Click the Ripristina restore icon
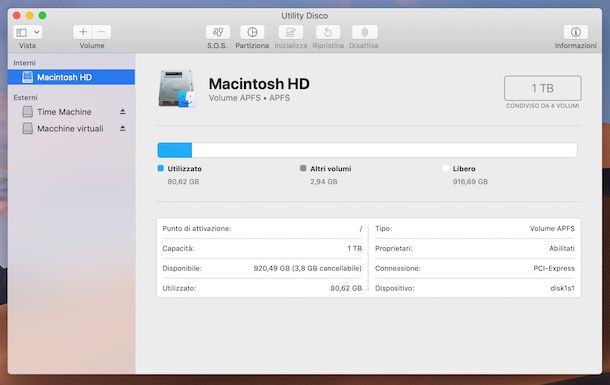This screenshot has width=610, height=385. [x=328, y=32]
